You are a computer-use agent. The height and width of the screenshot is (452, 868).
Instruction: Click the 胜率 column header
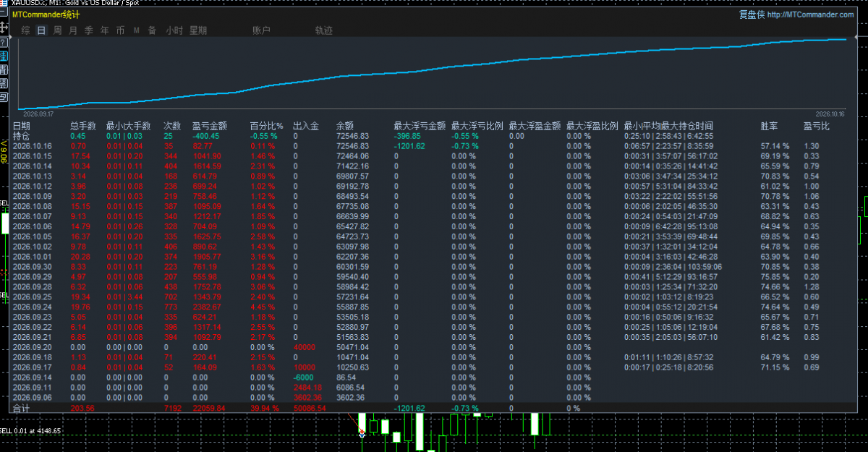[x=770, y=126]
